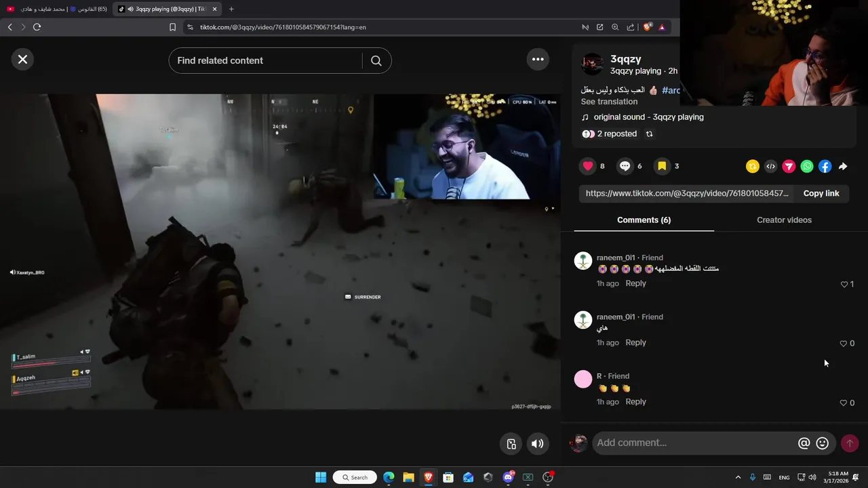
Task: Click the comment bubble icon showing 6
Action: pos(625,166)
